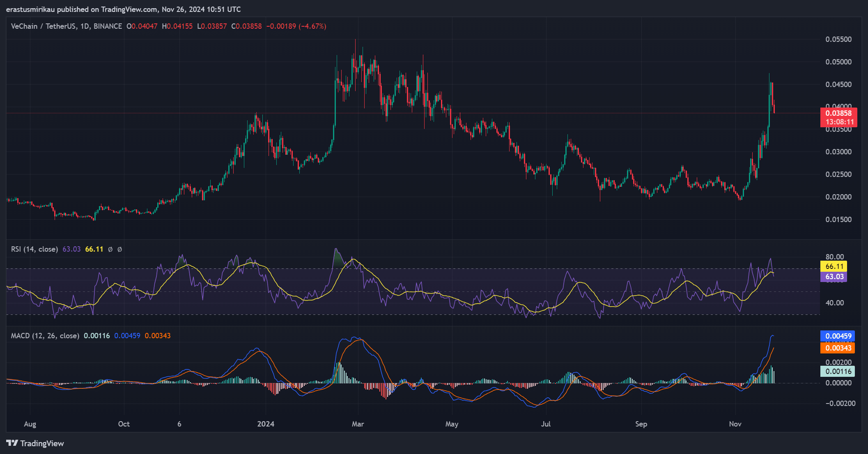Click the yellow RSI MA value 66.11 in legend
Image resolution: width=868 pixels, height=454 pixels.
(94, 249)
